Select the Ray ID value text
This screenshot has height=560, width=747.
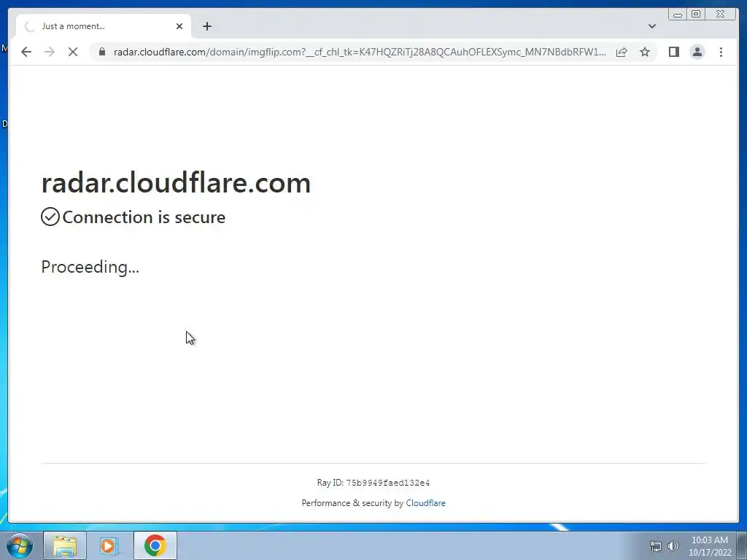click(388, 483)
